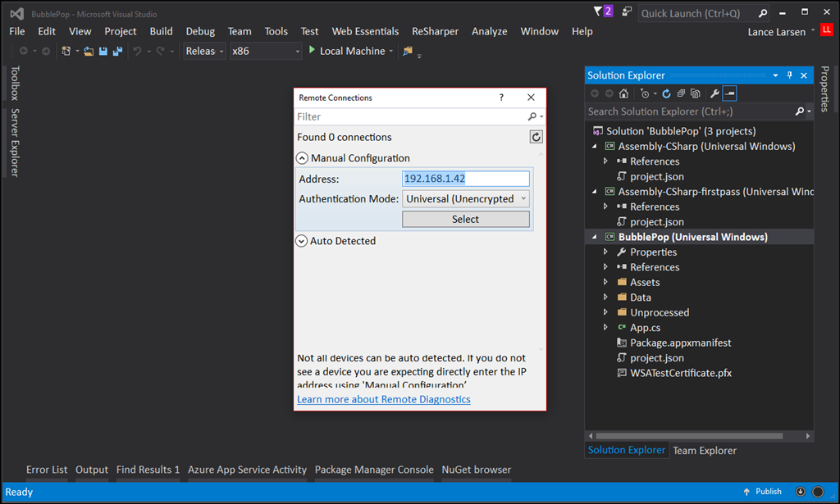Click the Send Feedback icon

[627, 11]
